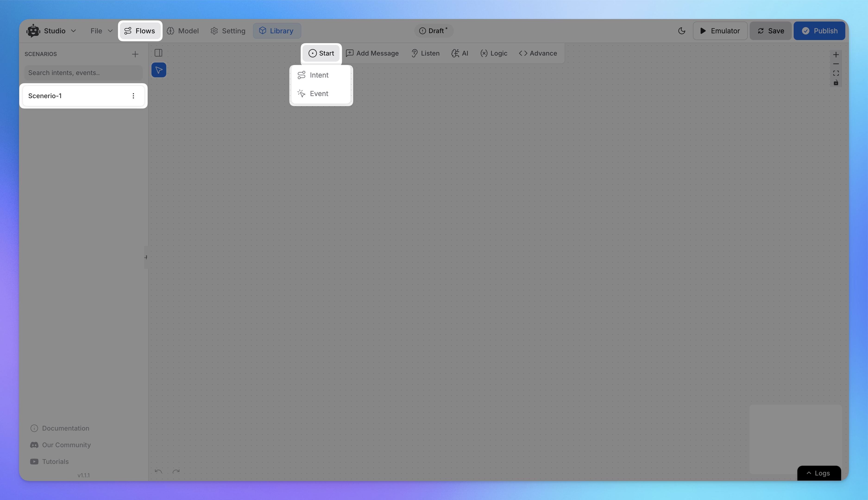Viewport: 868px width, 500px height.
Task: Fit canvas to view icon
Action: (836, 73)
